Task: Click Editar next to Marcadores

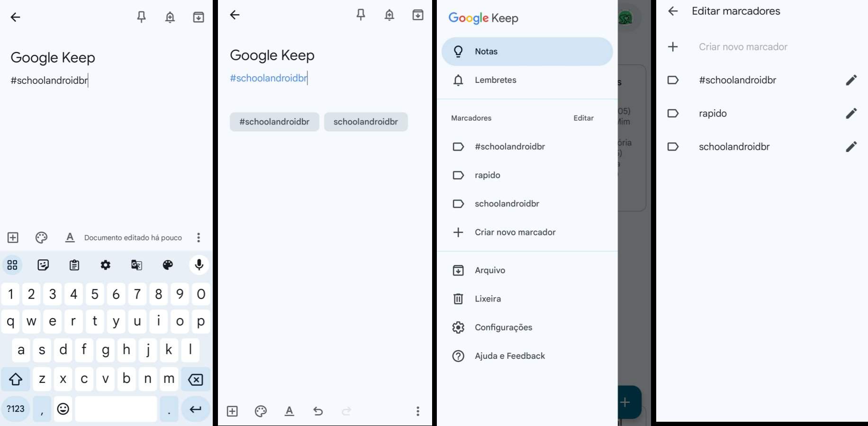Action: [x=583, y=118]
